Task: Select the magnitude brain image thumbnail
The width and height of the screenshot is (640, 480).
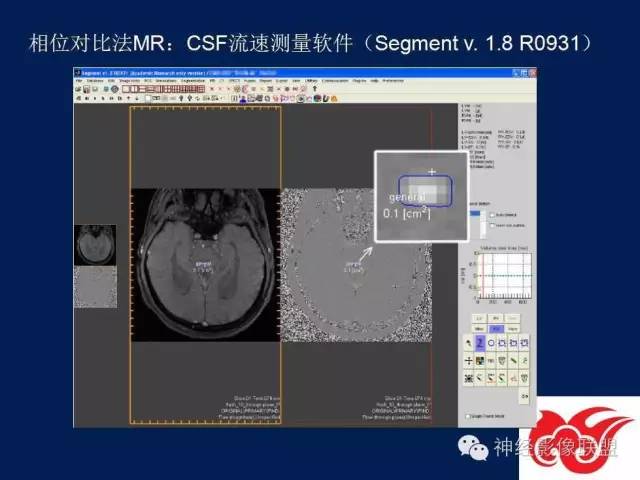Action: click(95, 245)
